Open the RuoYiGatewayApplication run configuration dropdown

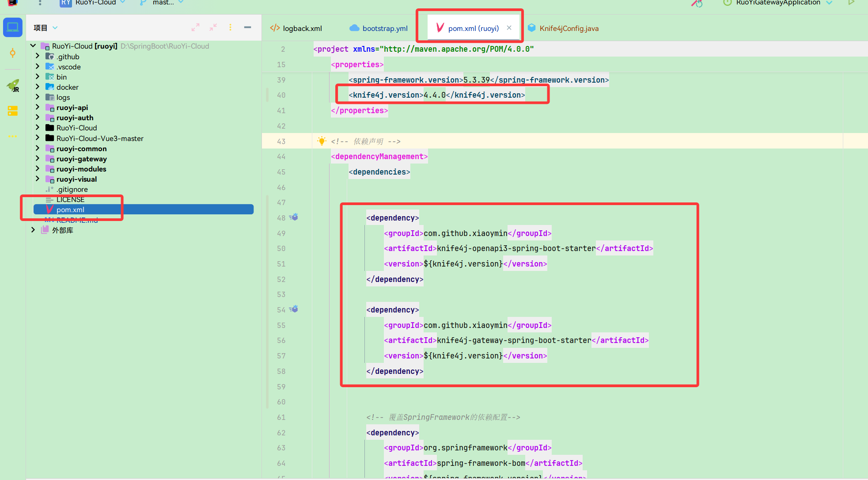tap(830, 3)
